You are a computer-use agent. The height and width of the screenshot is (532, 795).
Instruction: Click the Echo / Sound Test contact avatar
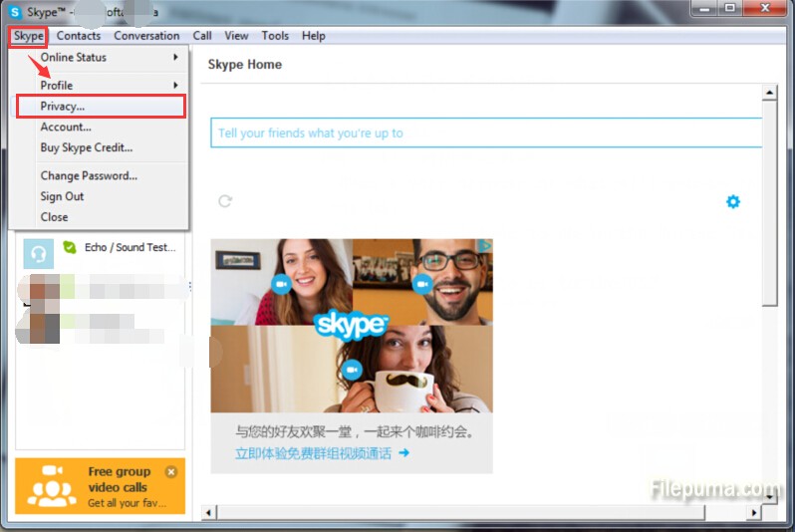(38, 252)
